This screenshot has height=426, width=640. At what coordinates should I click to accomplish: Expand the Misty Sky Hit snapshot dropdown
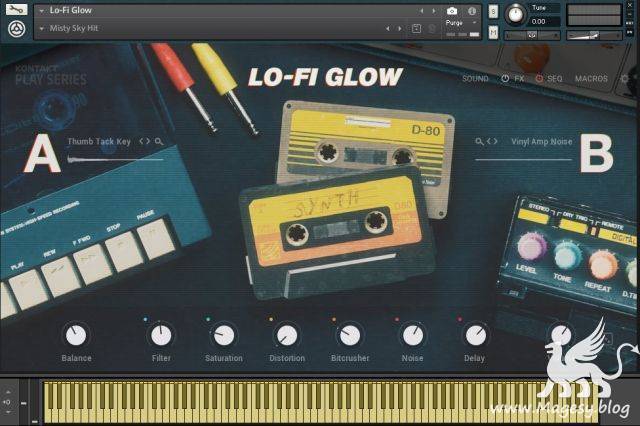pyautogui.click(x=42, y=29)
